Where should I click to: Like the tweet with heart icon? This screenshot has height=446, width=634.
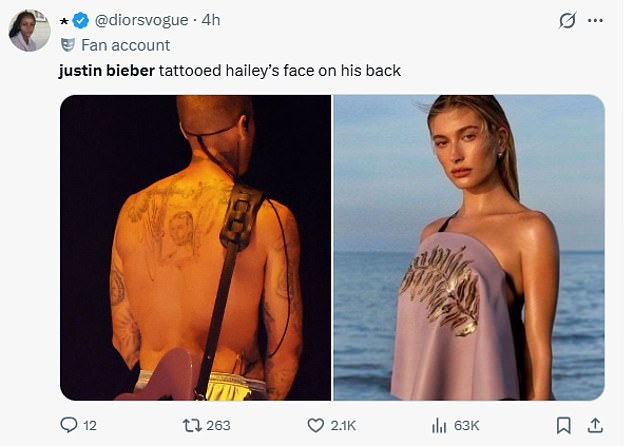[316, 425]
